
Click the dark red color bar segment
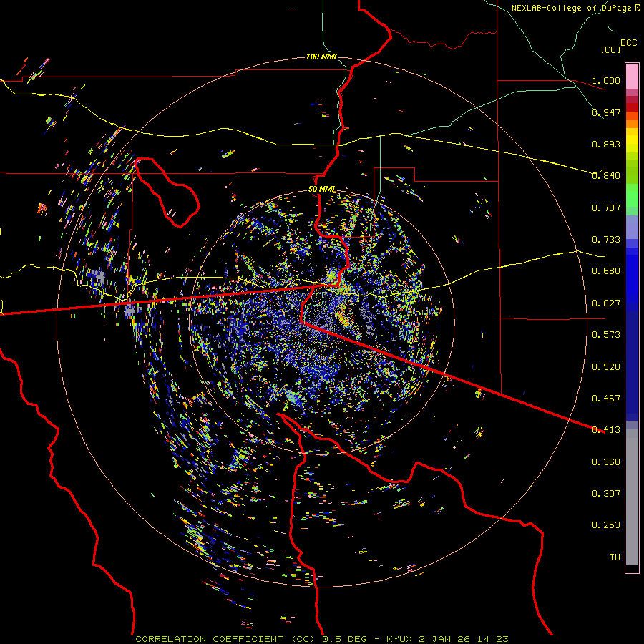[x=632, y=107]
